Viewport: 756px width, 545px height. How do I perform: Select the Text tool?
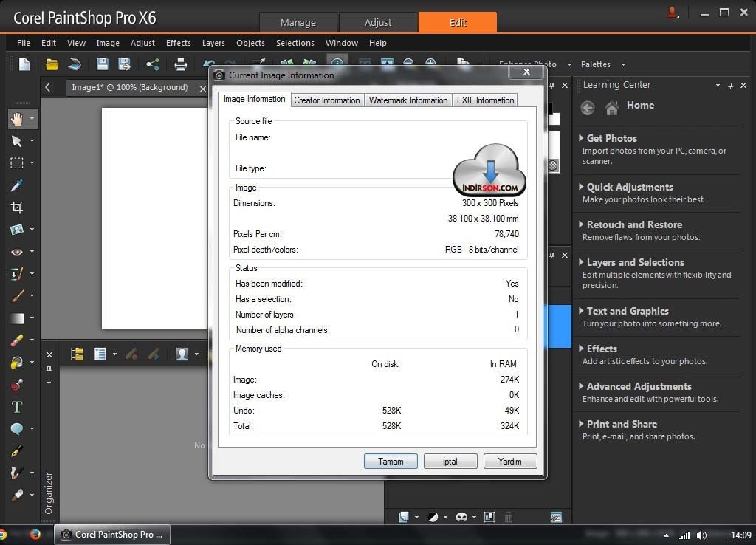tap(17, 407)
